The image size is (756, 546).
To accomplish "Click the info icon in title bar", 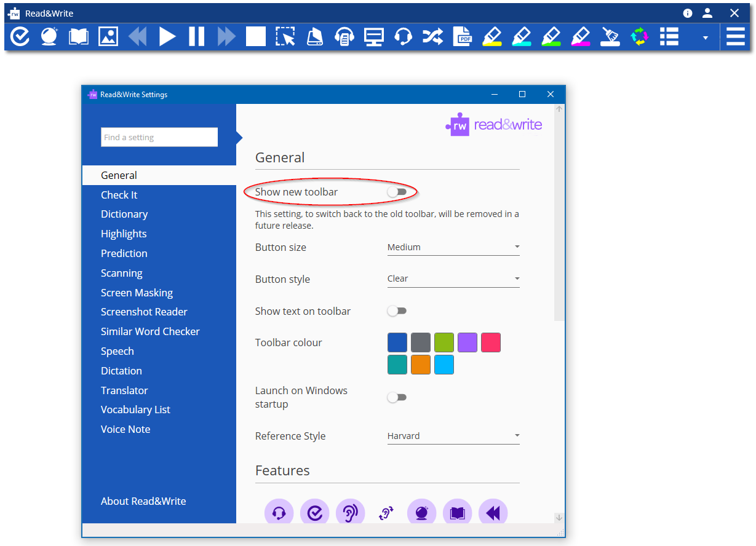I will 688,13.
